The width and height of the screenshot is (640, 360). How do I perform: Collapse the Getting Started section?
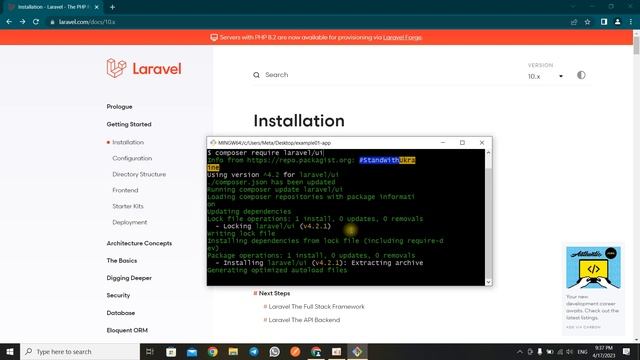[129, 124]
